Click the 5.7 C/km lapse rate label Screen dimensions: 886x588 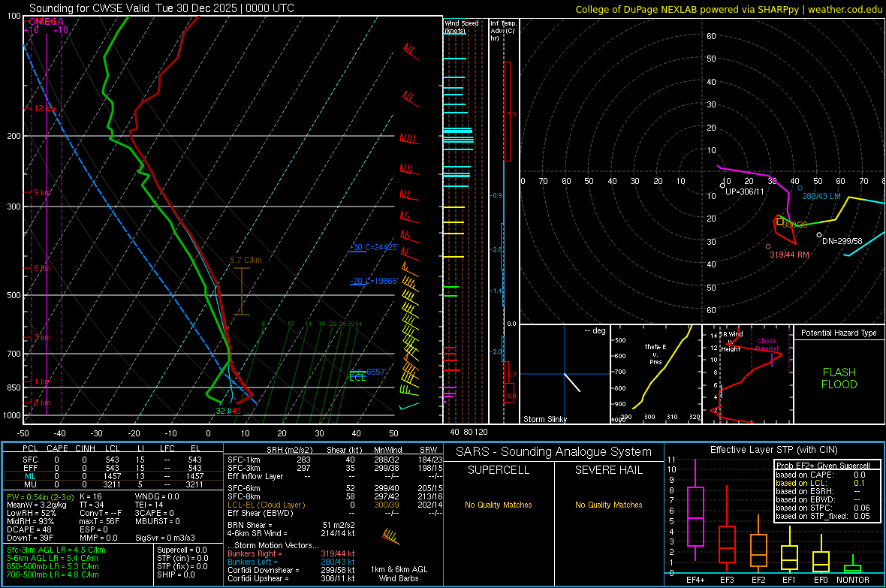click(246, 260)
